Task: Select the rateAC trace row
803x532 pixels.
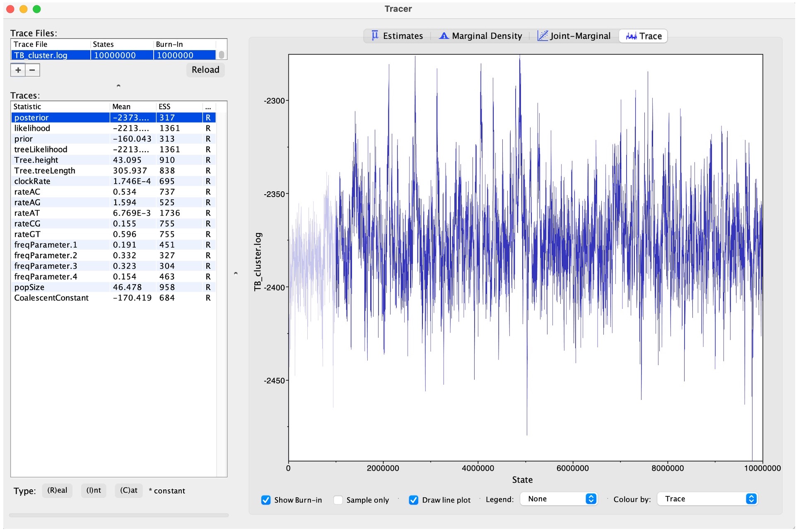Action: pos(113,192)
